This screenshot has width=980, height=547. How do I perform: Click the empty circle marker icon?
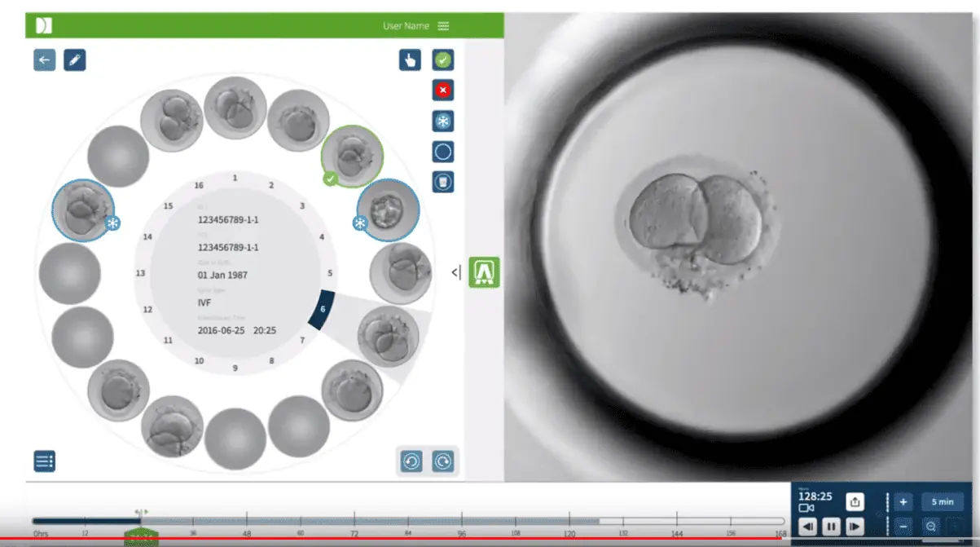click(443, 152)
